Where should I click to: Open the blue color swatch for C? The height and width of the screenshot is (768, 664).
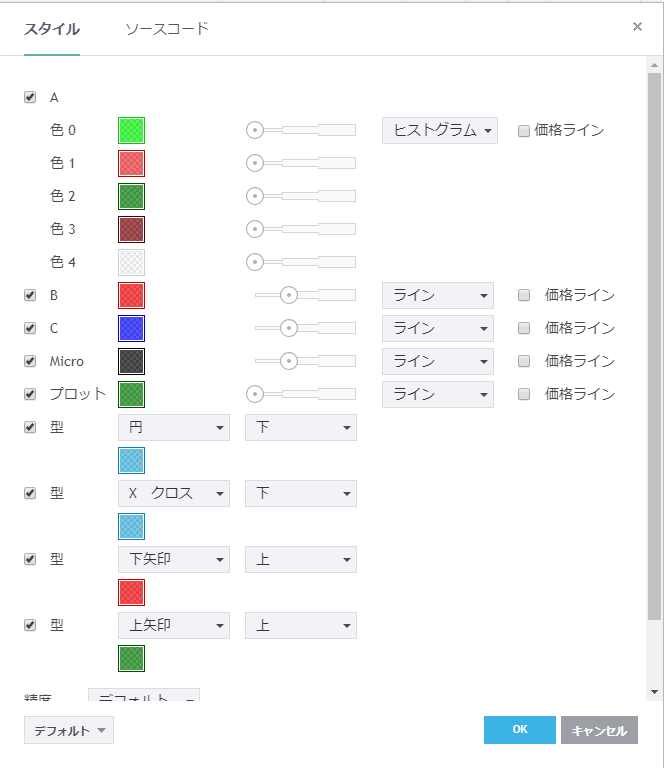point(131,328)
